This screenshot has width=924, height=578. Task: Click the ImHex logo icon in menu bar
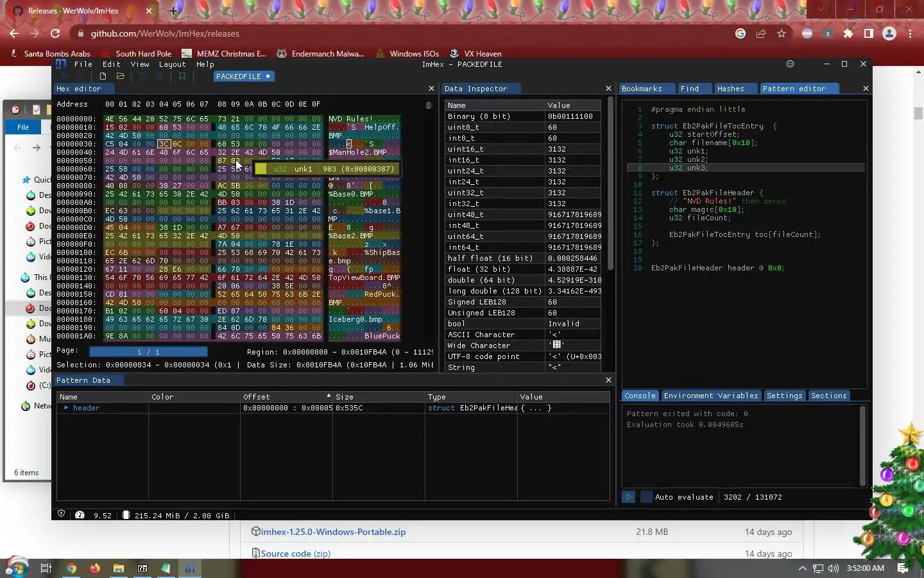(x=61, y=64)
